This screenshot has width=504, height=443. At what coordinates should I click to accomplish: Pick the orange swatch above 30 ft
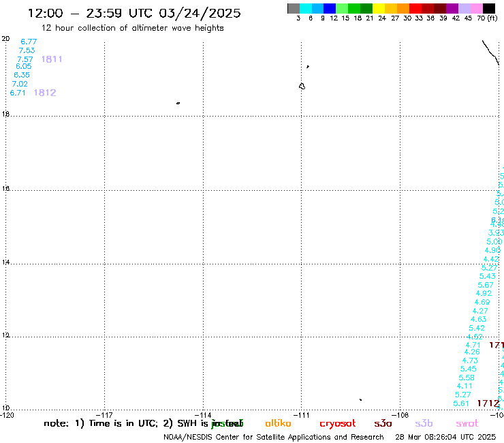point(403,8)
